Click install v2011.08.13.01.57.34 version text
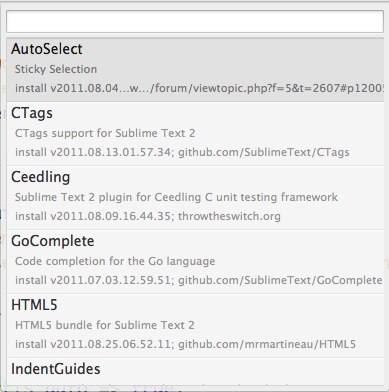Viewport: 389px width, 392px height. 93,153
